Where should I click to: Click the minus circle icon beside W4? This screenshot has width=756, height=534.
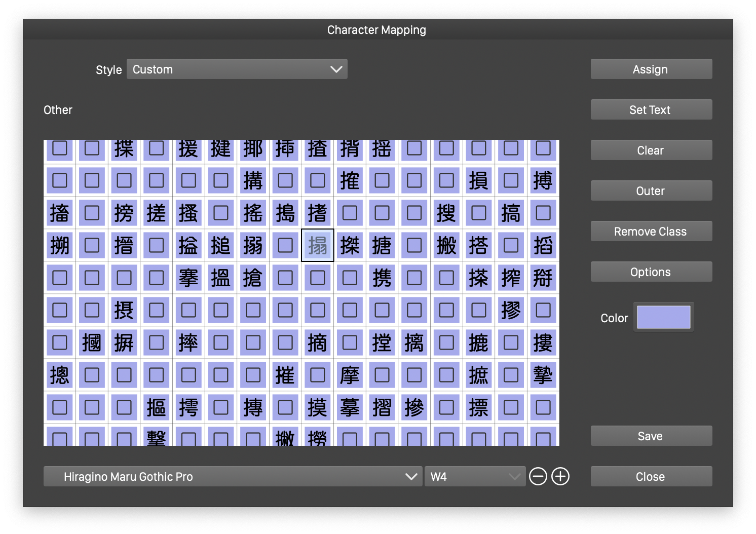click(538, 477)
